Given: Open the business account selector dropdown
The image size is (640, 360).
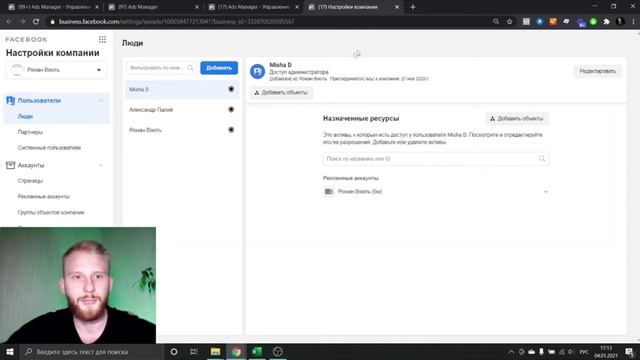Looking at the screenshot, I should tap(56, 70).
